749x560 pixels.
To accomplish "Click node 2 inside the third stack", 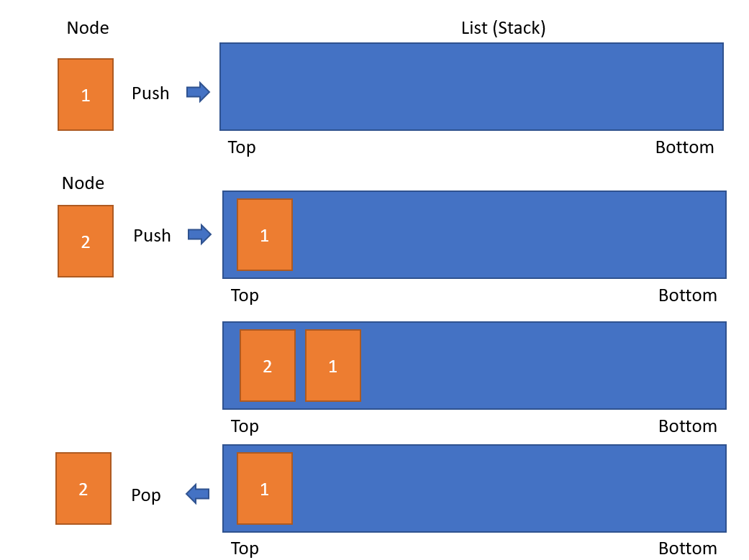I will click(268, 366).
